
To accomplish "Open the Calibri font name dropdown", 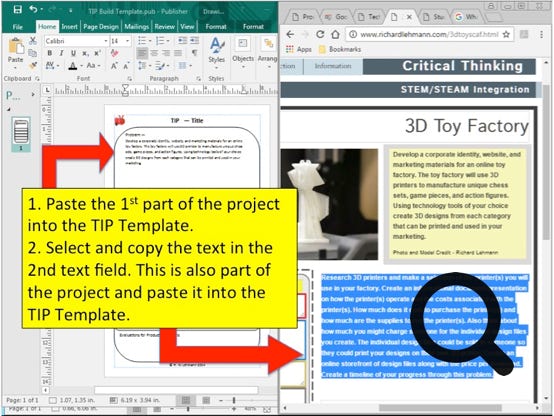I will tap(106, 41).
